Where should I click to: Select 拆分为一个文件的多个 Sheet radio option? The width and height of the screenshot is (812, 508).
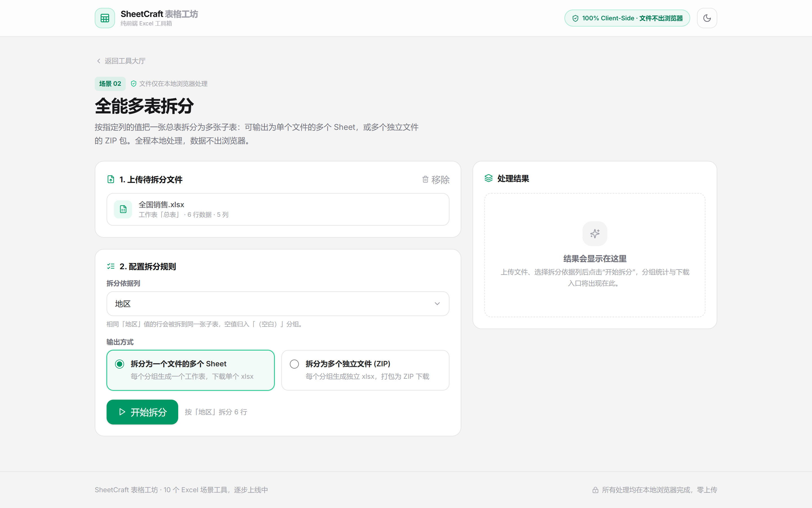[191, 370]
